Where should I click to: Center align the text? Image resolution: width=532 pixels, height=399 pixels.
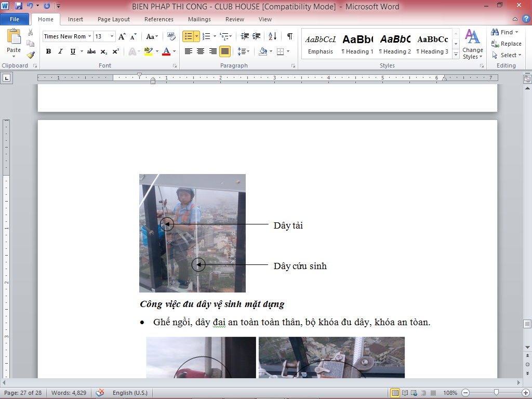coord(201,51)
